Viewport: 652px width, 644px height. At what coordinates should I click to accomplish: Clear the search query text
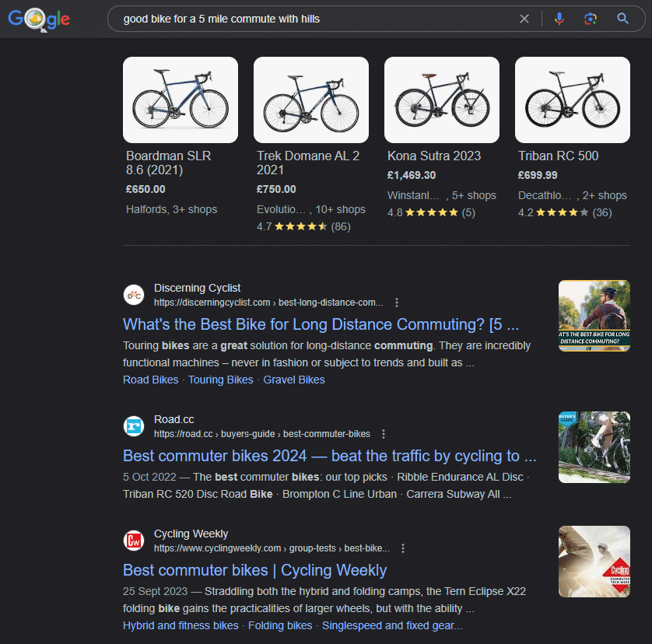(524, 19)
